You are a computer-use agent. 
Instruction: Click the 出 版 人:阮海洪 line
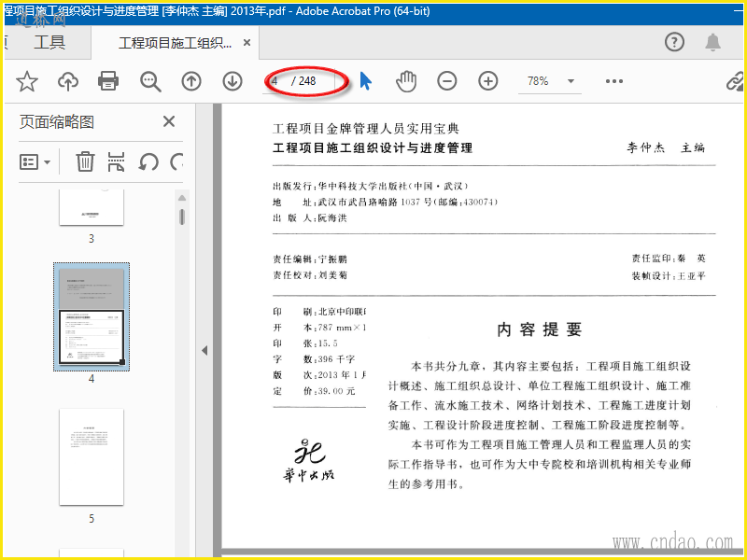[310, 218]
